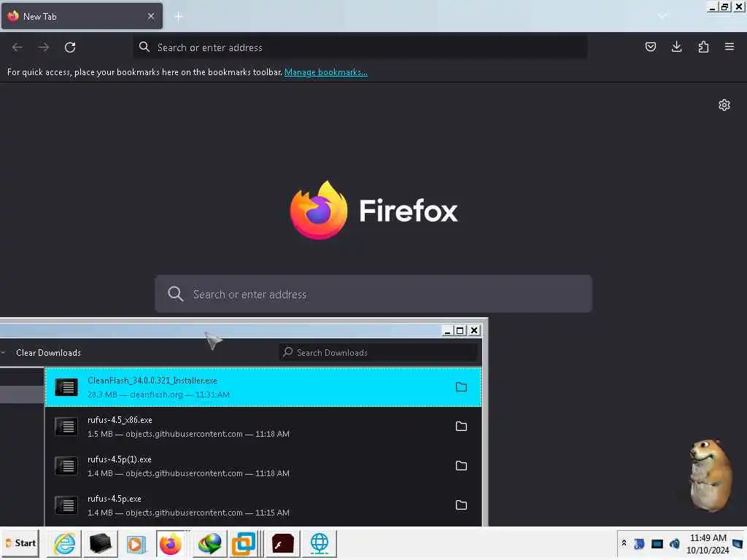Click the hamster desktop mascot
Image resolution: width=747 pixels, height=560 pixels.
711,474
